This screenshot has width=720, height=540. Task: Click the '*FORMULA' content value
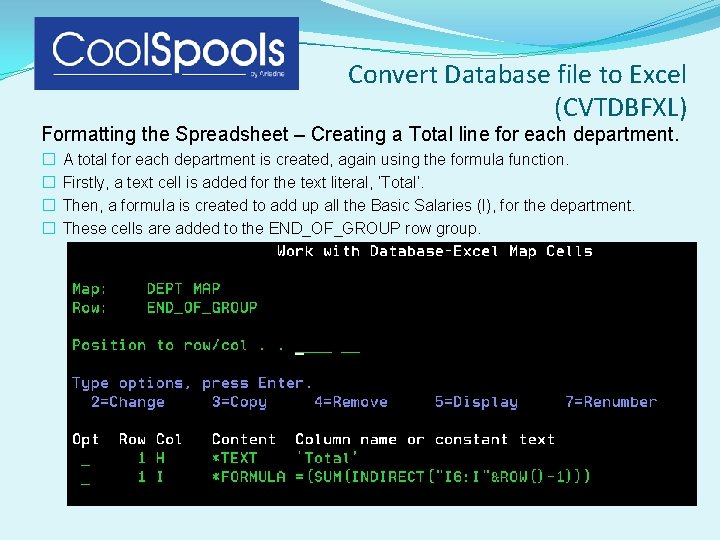248,477
